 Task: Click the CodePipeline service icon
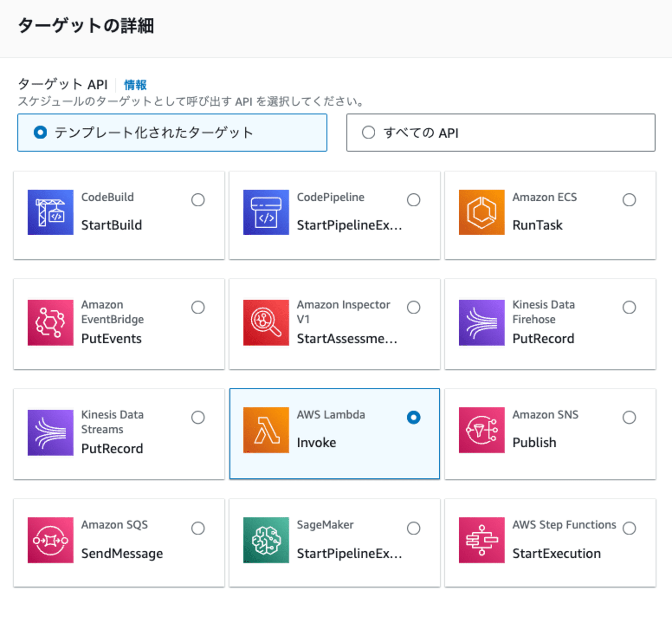pos(266,212)
